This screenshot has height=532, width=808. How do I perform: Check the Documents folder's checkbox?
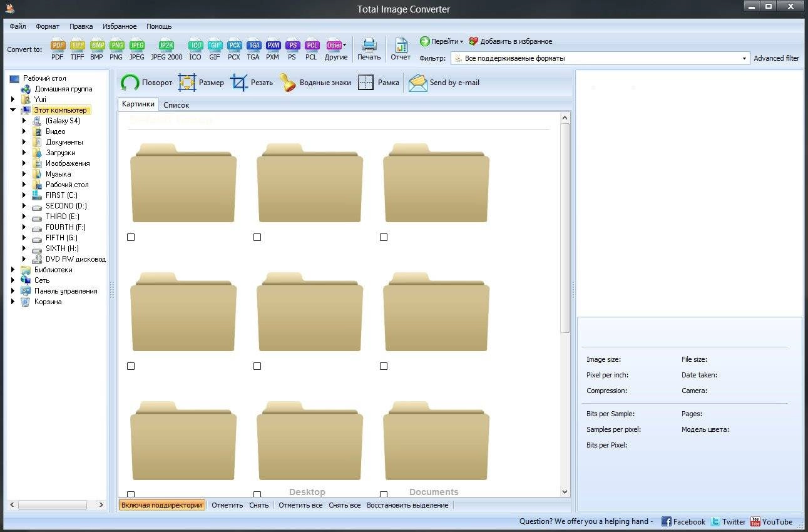pos(384,494)
